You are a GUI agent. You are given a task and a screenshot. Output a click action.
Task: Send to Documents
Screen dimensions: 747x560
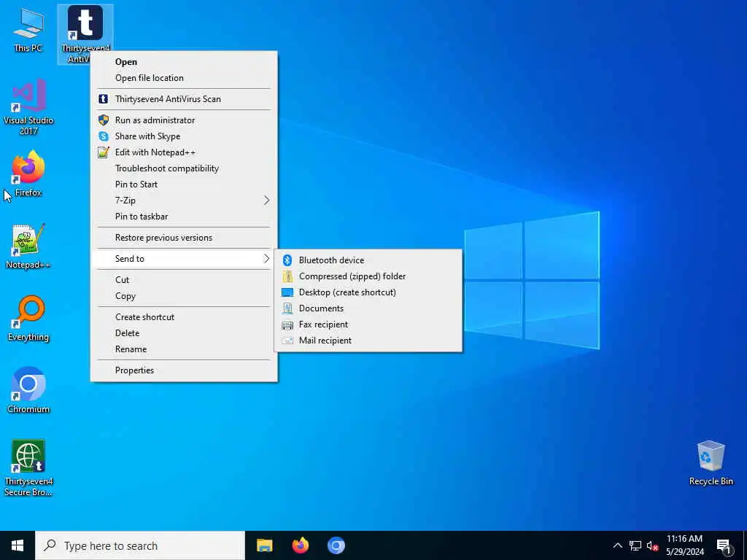[368, 308]
